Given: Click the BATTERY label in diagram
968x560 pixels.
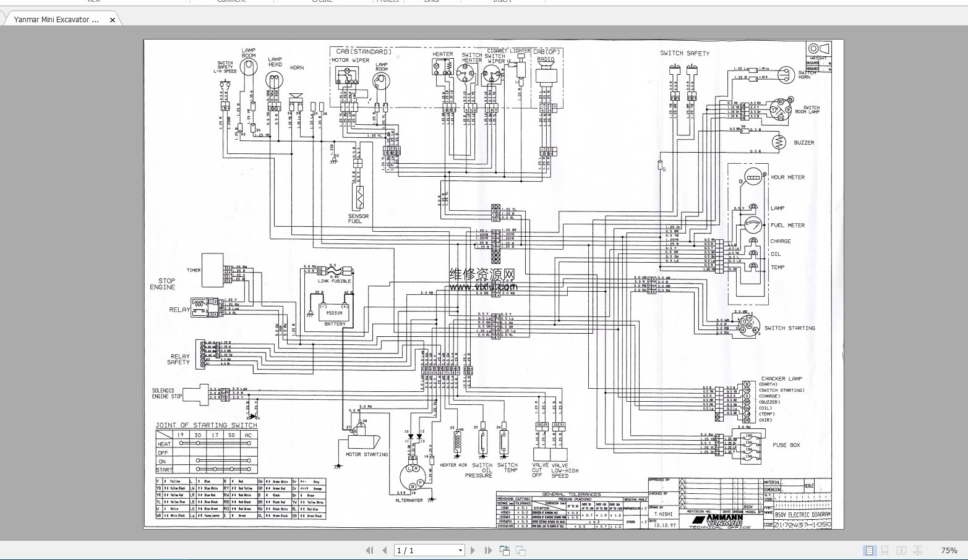Looking at the screenshot, I should (335, 324).
